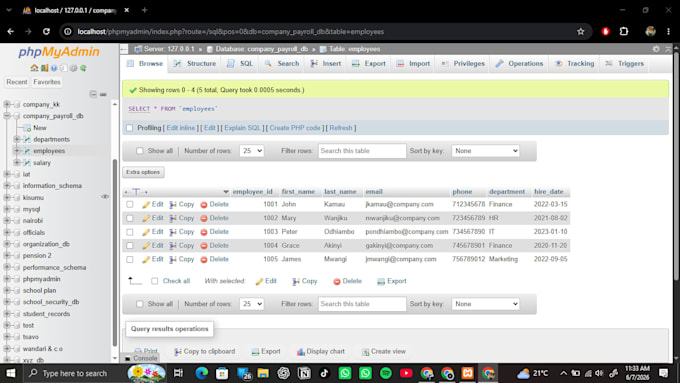Click the Create view icon

tap(366, 352)
